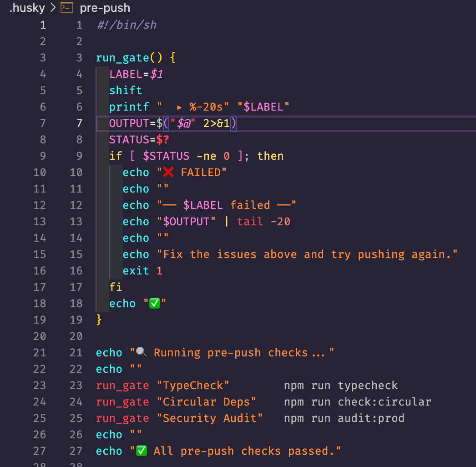This screenshot has height=467, width=476.
Task: Click the then keyword on line 9
Action: point(270,156)
